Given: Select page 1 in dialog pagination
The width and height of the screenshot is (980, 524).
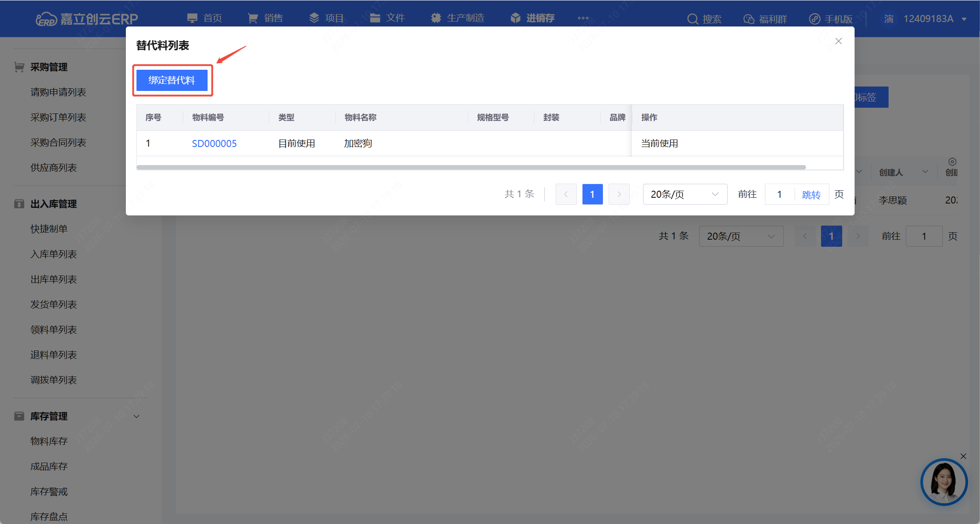Looking at the screenshot, I should tap(592, 194).
